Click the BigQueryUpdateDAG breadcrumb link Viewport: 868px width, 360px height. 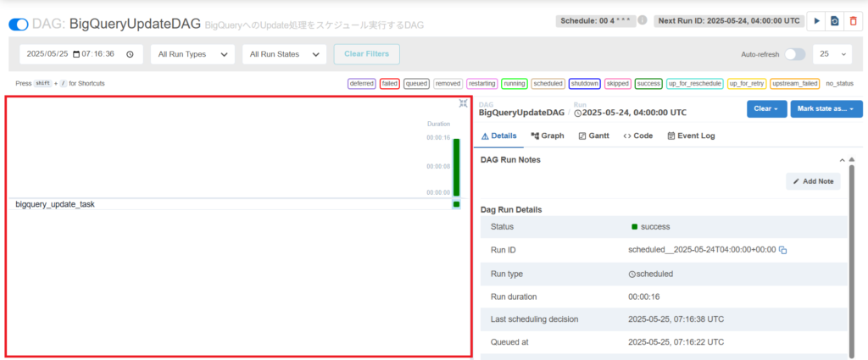521,113
